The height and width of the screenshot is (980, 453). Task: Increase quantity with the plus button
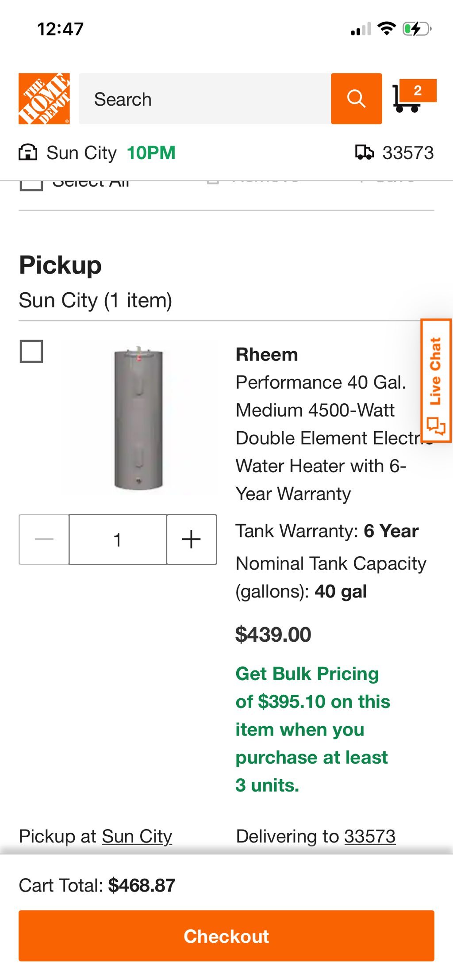(191, 540)
